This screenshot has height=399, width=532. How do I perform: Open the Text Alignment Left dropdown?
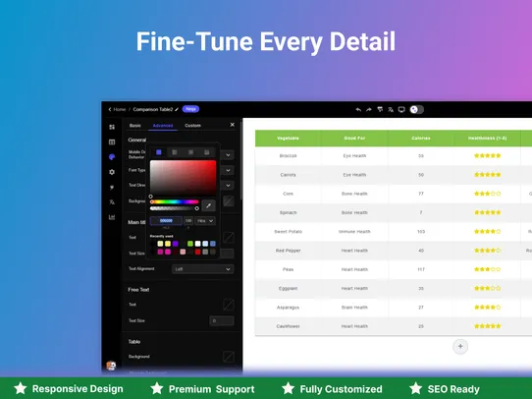pos(202,269)
